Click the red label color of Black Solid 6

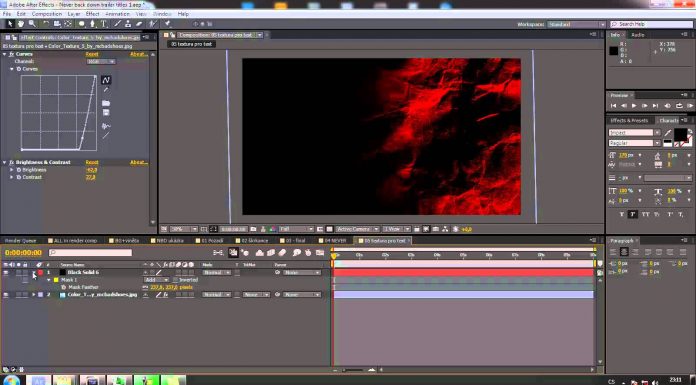[x=40, y=272]
